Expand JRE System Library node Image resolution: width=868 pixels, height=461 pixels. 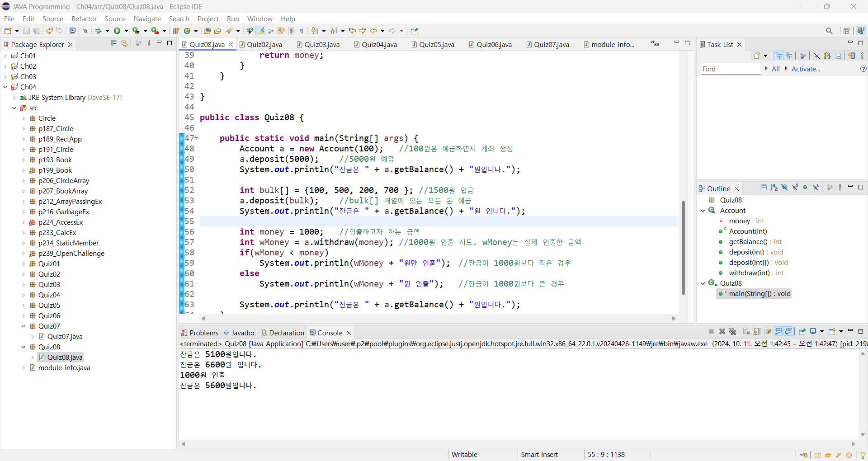pos(14,97)
